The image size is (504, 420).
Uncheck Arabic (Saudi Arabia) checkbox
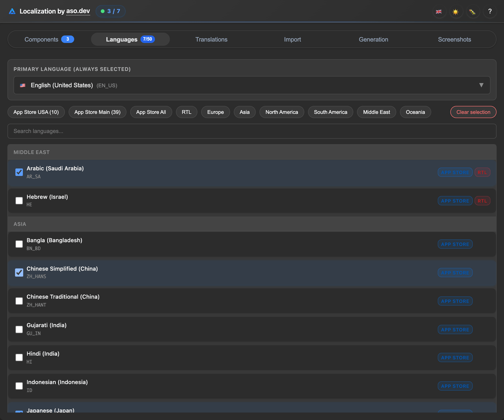[19, 172]
